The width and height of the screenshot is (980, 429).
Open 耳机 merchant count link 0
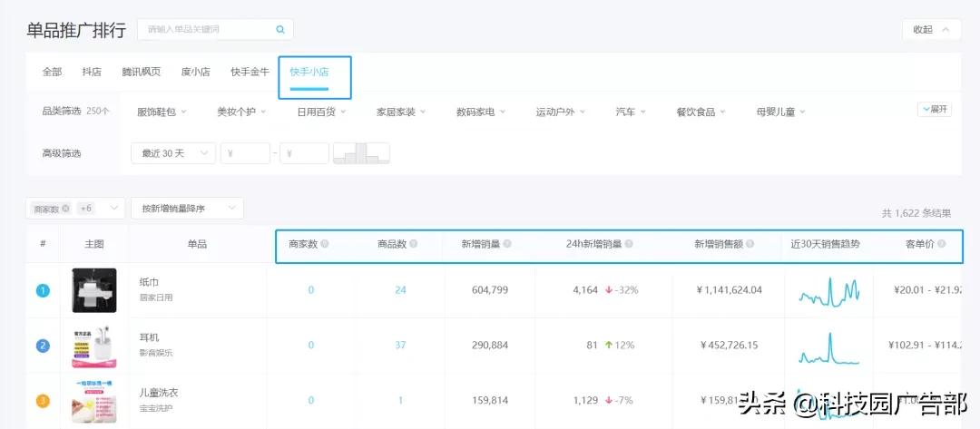click(x=310, y=346)
